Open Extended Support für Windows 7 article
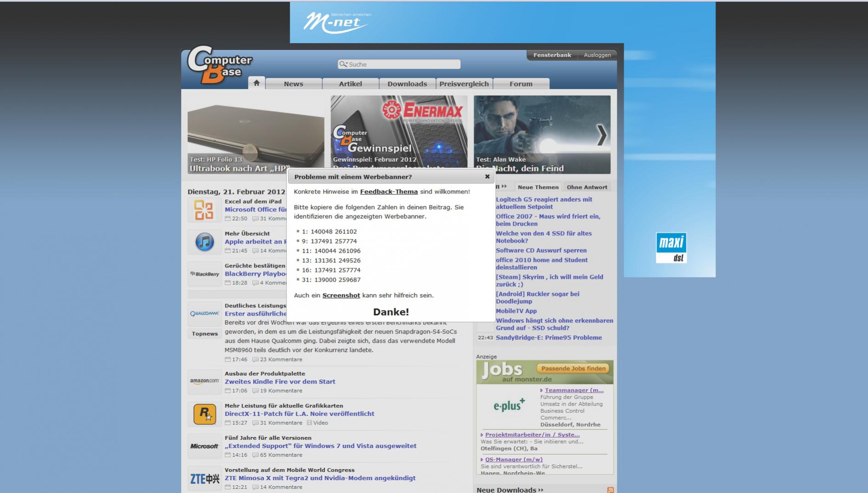This screenshot has height=493, width=868. pos(320,446)
